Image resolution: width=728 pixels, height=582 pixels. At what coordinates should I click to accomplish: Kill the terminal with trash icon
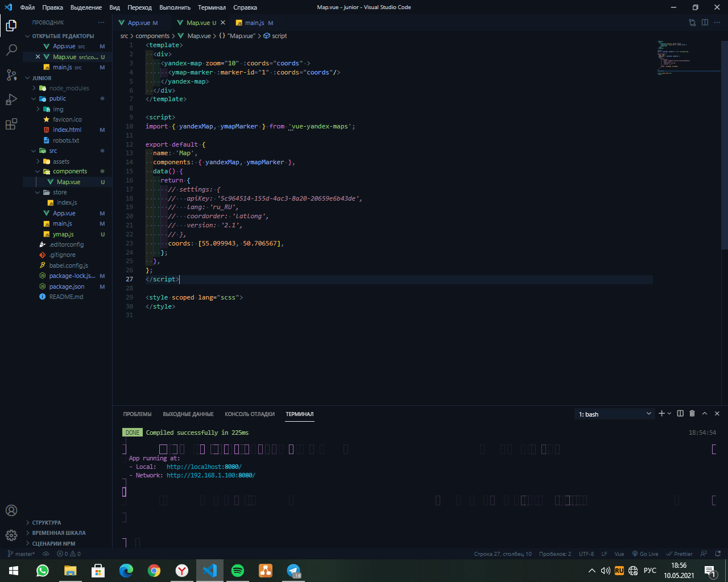(x=692, y=414)
